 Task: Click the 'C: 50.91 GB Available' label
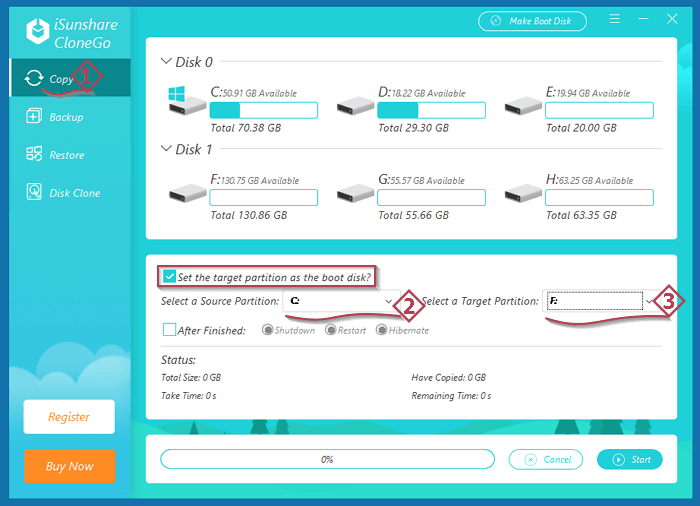click(x=254, y=92)
